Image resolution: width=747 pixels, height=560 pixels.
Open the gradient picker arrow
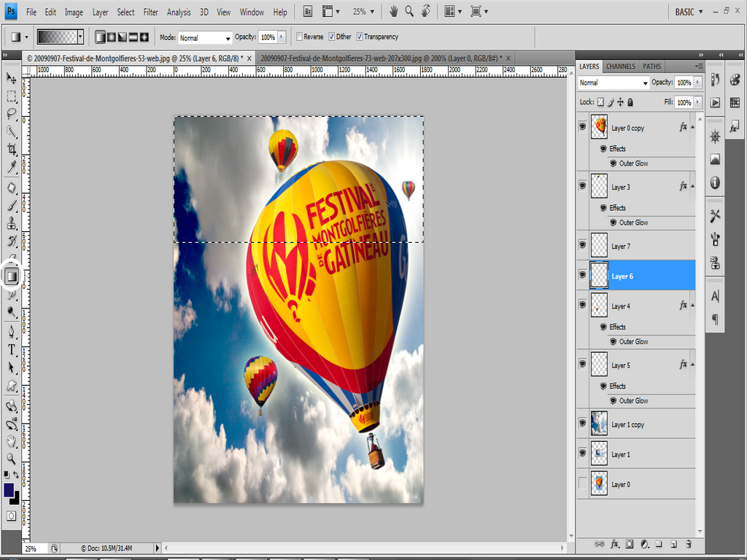[x=80, y=36]
